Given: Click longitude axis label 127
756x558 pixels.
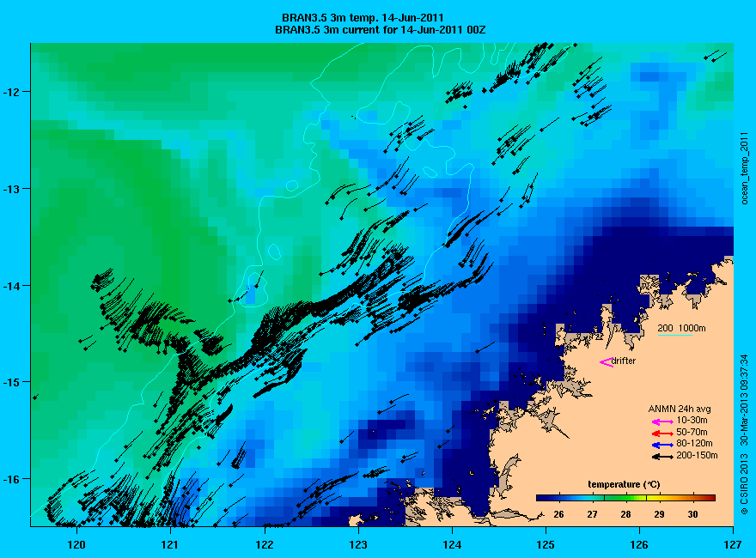Looking at the screenshot, I should pyautogui.click(x=733, y=545).
